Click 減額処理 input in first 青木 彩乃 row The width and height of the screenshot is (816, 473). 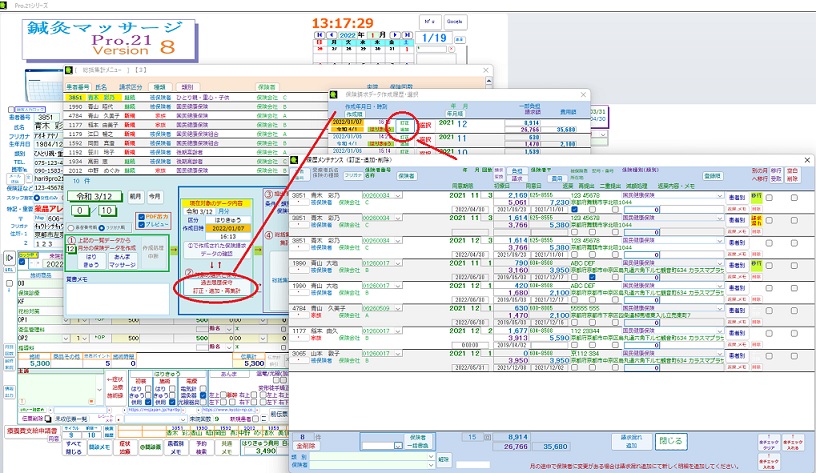pyautogui.click(x=643, y=209)
